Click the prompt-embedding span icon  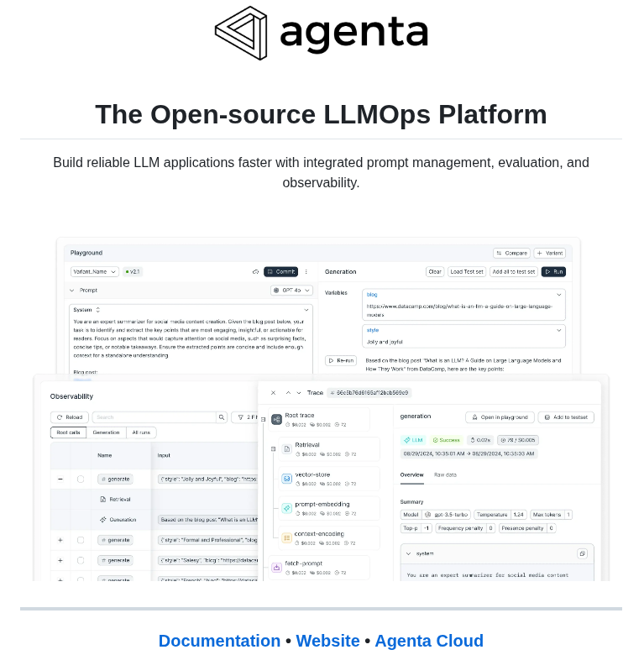pyautogui.click(x=287, y=508)
